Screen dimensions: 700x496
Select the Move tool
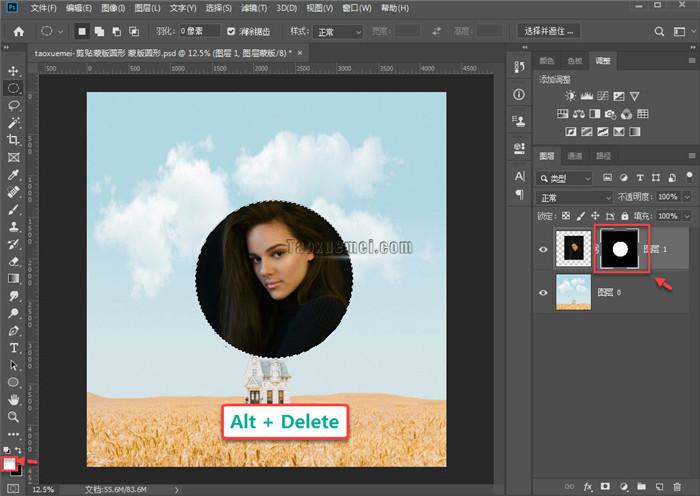click(14, 71)
